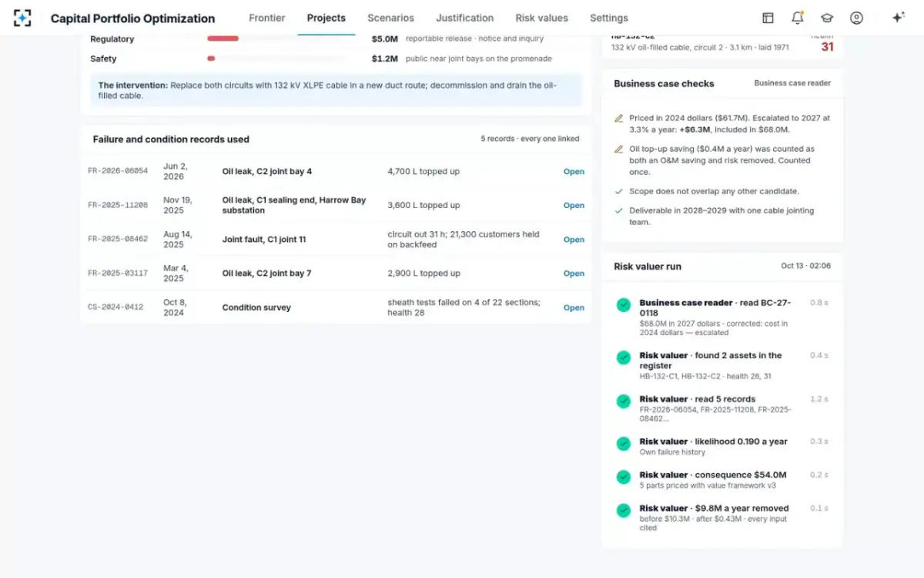The image size is (924, 578).
Task: Open record FR-2025-03117
Action: [574, 274]
